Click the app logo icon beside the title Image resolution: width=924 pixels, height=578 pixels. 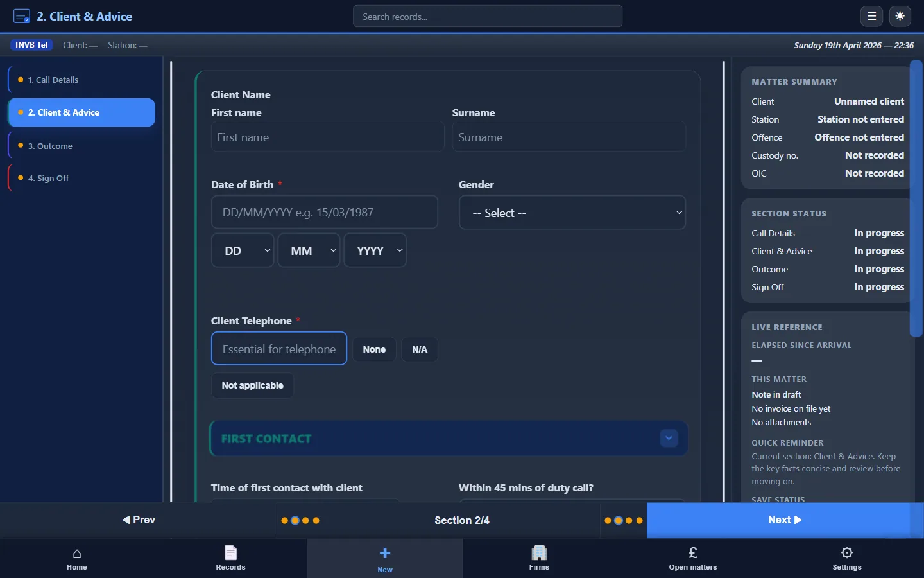(22, 16)
